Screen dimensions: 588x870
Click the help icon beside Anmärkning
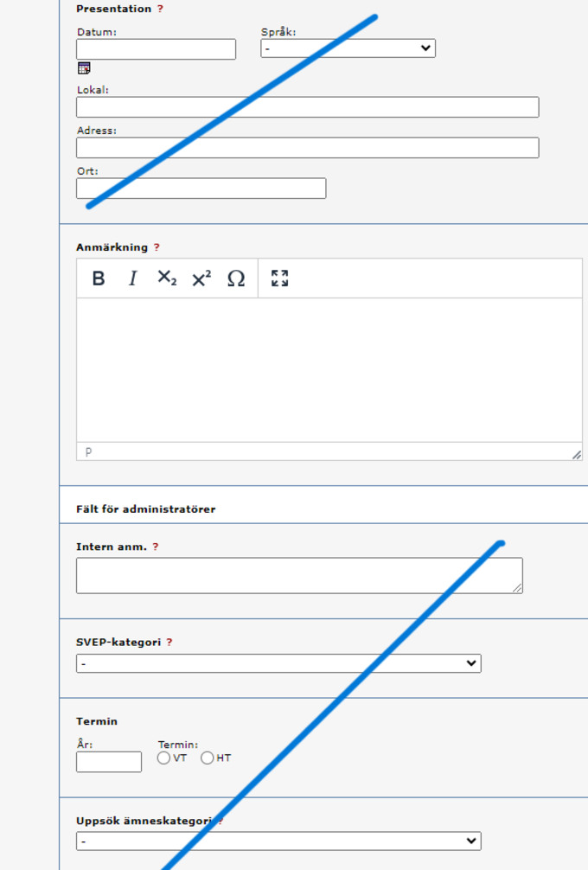(x=157, y=247)
